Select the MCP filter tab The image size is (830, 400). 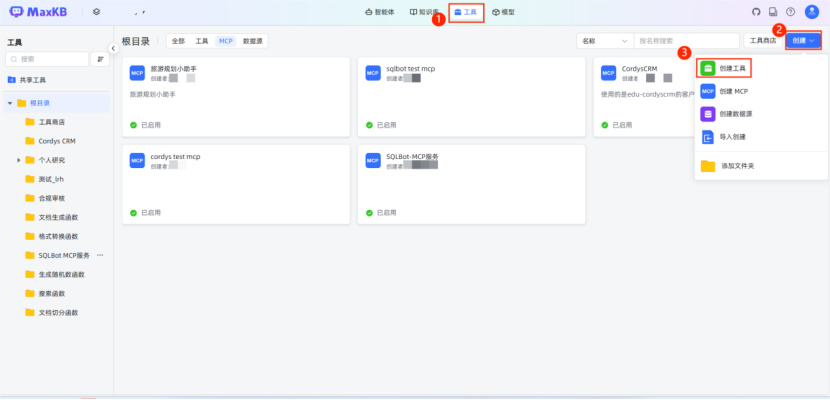tap(226, 41)
